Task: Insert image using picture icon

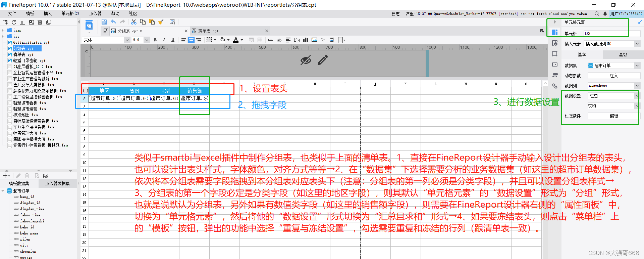Action: (314, 40)
